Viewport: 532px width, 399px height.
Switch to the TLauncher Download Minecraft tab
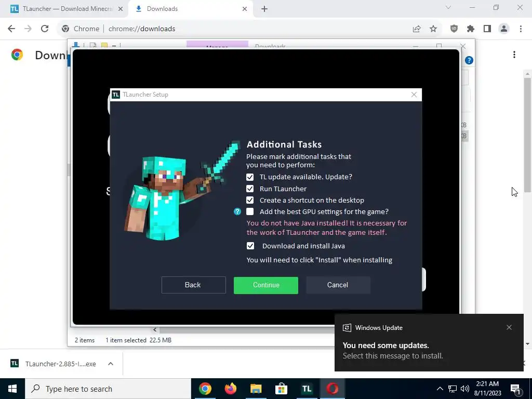pyautogui.click(x=64, y=9)
